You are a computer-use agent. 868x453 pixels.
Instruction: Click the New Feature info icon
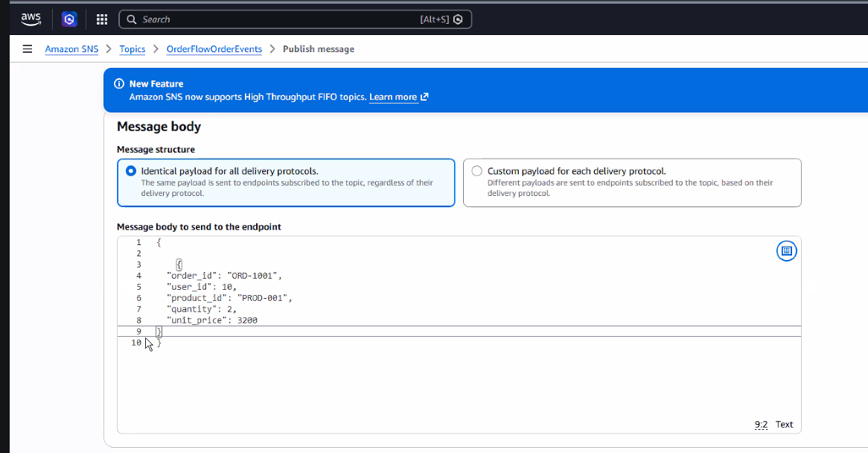(x=119, y=83)
